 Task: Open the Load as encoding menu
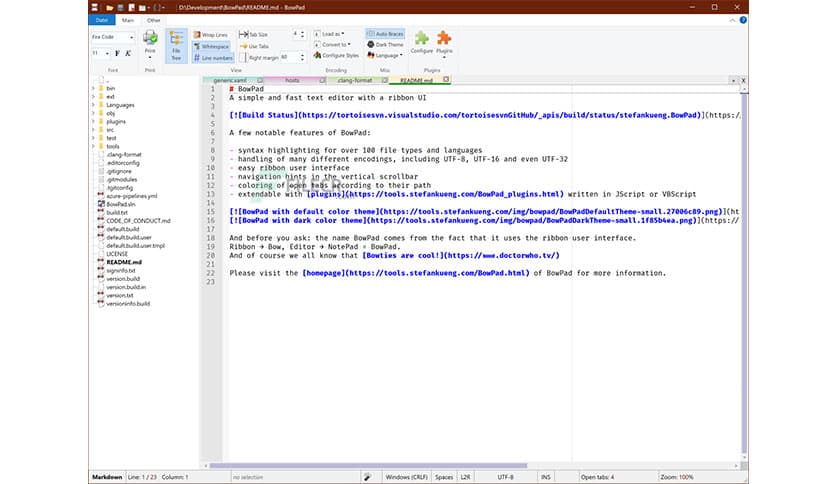click(x=332, y=33)
